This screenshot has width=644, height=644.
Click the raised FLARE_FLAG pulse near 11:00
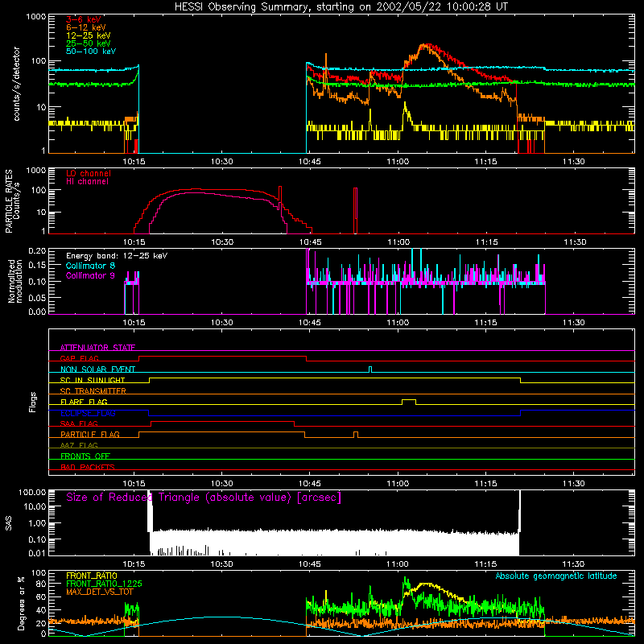click(x=409, y=401)
